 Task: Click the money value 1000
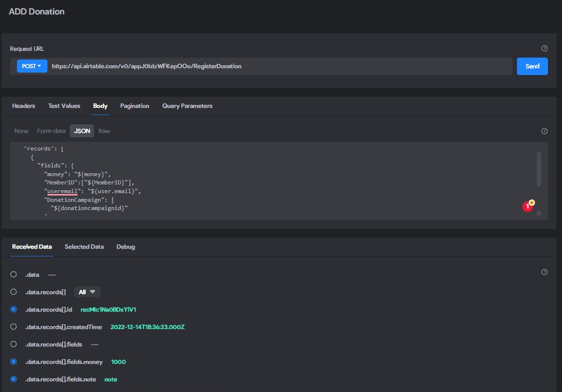[x=118, y=362]
